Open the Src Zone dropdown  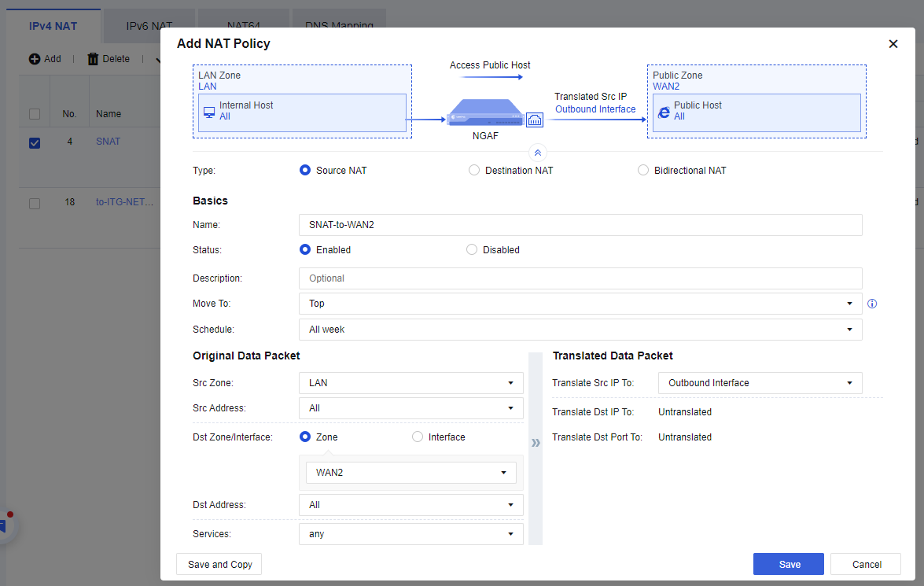pyautogui.click(x=410, y=383)
